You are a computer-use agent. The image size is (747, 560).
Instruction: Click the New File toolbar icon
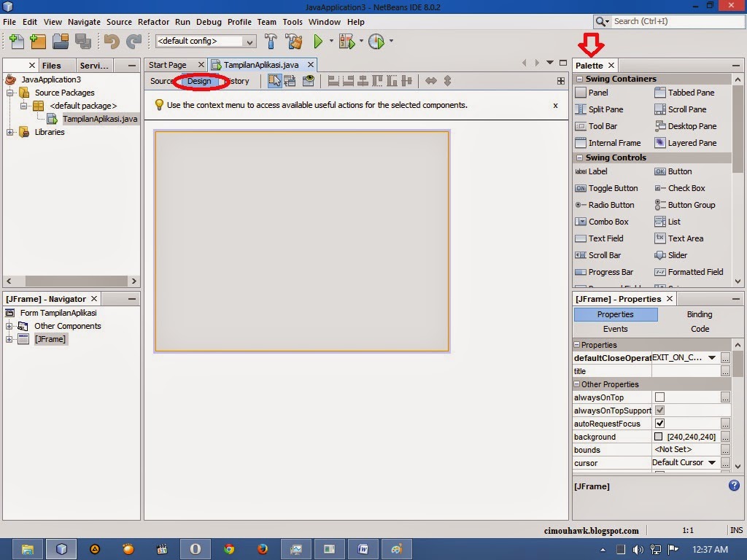coord(15,42)
